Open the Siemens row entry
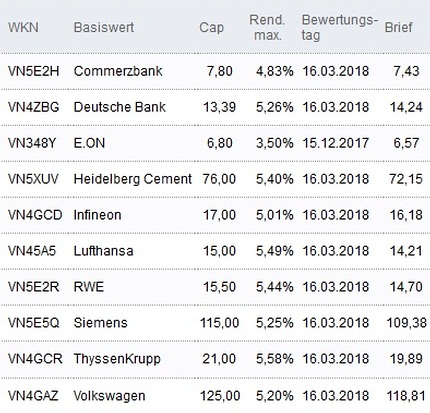The height and width of the screenshot is (413, 430). 100,323
